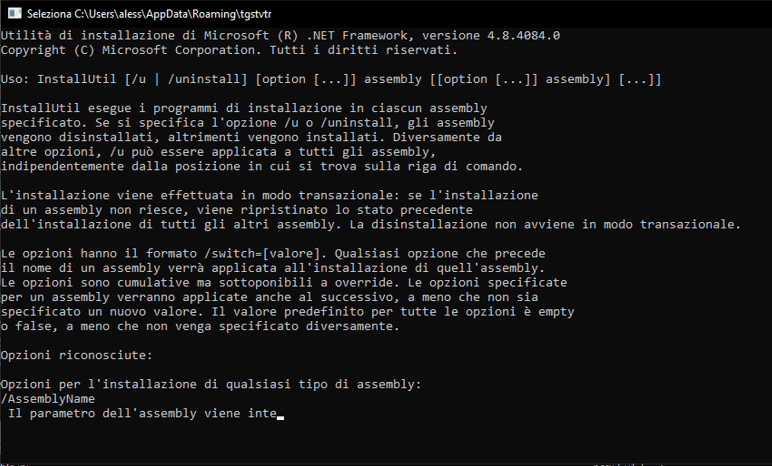Image resolution: width=772 pixels, height=466 pixels.
Task: Click the Copyright Microsoft Corporation line
Action: (229, 50)
